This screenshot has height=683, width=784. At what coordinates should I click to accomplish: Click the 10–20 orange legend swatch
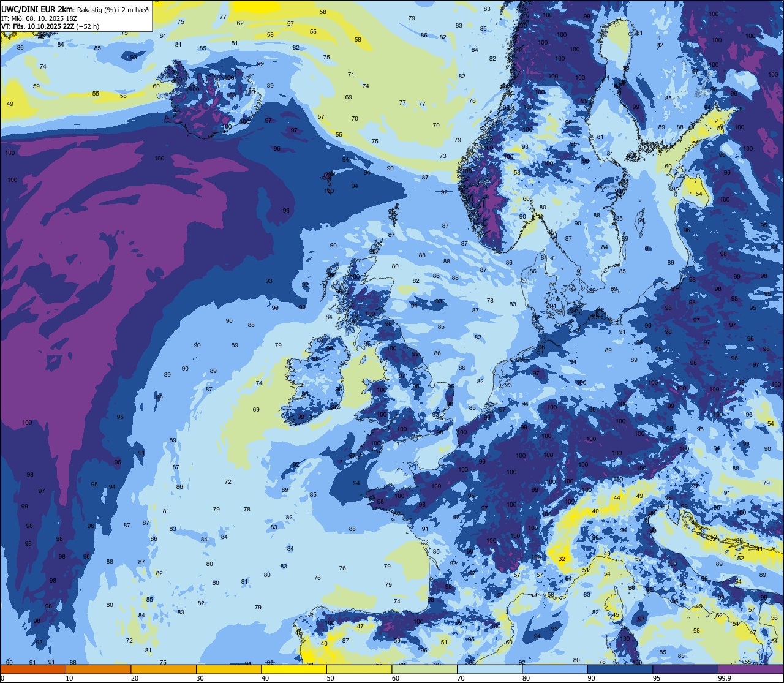point(98,669)
